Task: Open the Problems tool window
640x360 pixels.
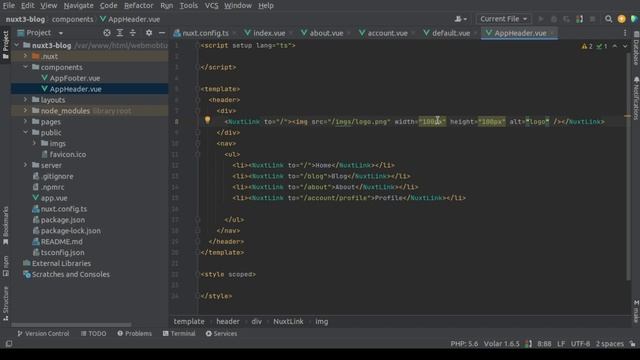Action: tap(135, 333)
